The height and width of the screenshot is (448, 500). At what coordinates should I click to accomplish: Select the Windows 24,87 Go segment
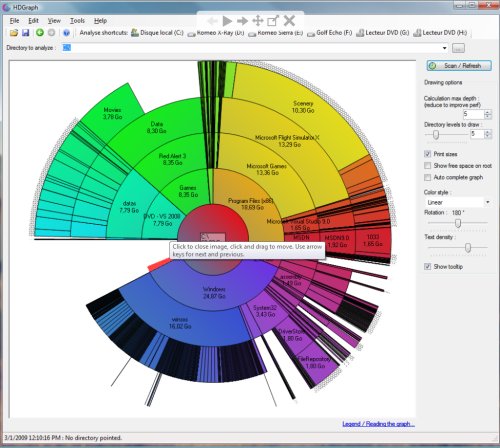coord(214,292)
